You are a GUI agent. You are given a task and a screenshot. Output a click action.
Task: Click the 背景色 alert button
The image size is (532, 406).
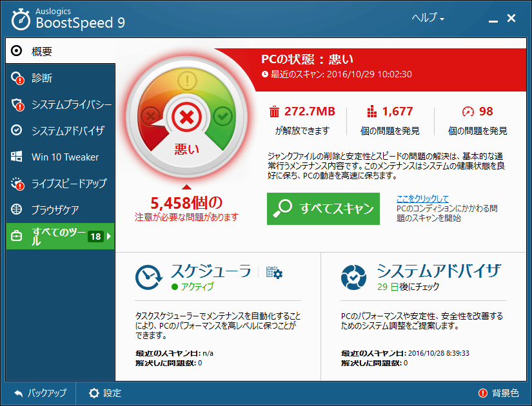tap(498, 392)
